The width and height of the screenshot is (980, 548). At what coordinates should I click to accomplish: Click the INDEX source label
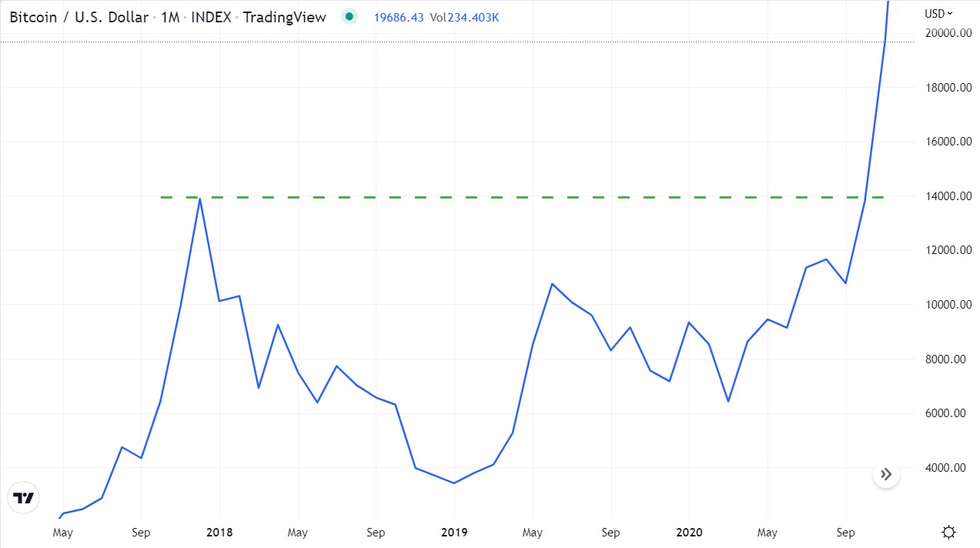(212, 17)
